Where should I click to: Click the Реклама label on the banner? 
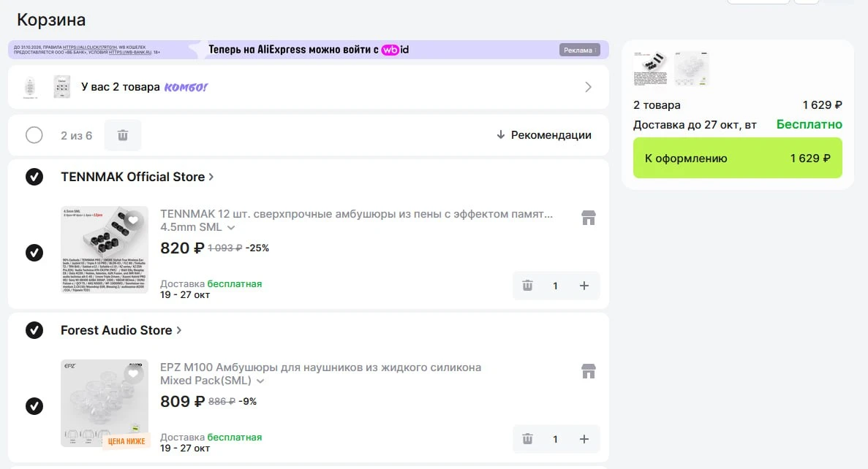pyautogui.click(x=580, y=50)
